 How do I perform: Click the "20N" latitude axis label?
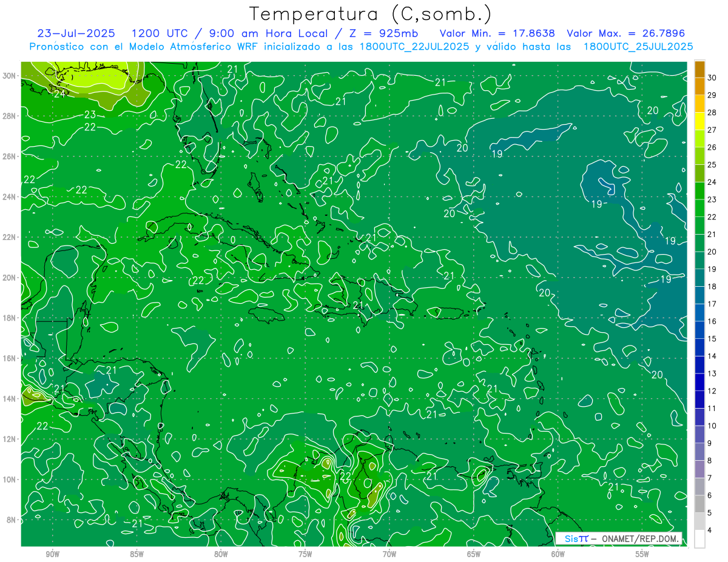(x=10, y=277)
